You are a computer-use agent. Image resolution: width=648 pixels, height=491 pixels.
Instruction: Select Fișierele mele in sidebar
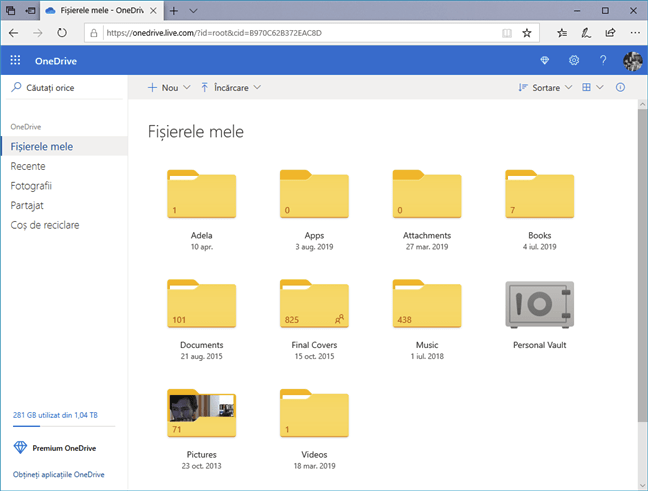pos(64,146)
